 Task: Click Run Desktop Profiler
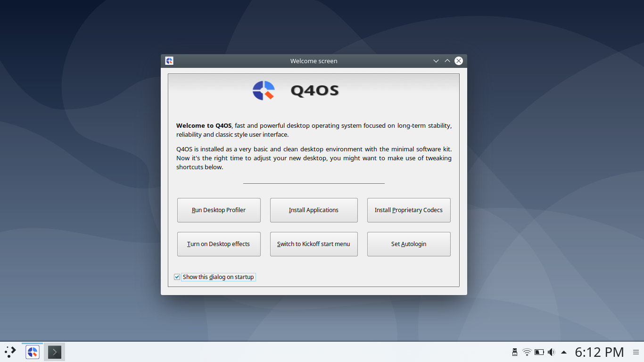click(219, 210)
